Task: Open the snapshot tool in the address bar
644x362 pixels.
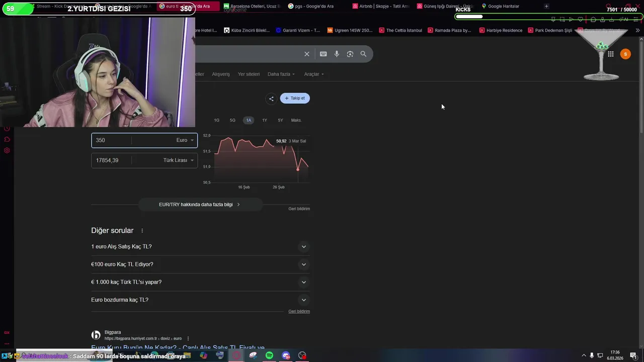Action: pos(562,20)
